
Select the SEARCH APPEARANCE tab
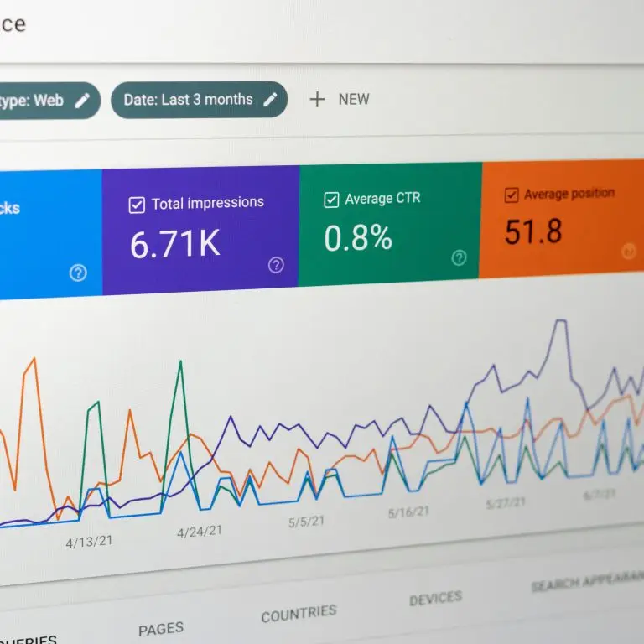pos(587,582)
